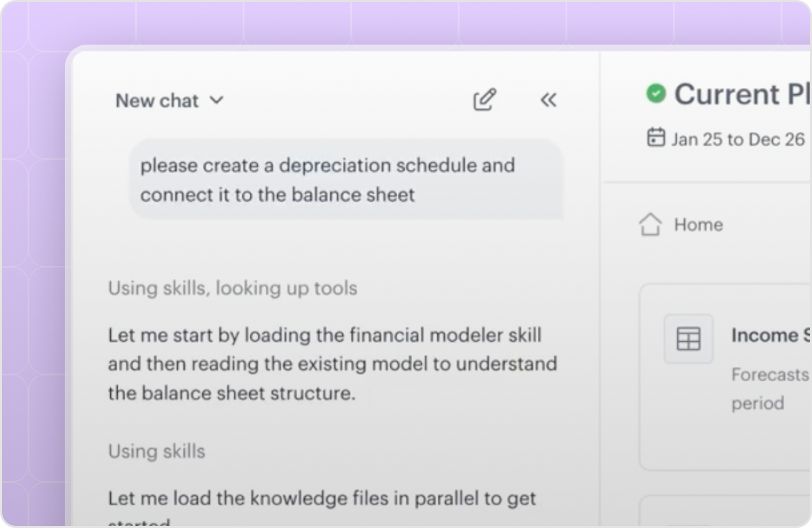The image size is (812, 528).
Task: Click the compose new chat pencil icon
Action: [484, 100]
